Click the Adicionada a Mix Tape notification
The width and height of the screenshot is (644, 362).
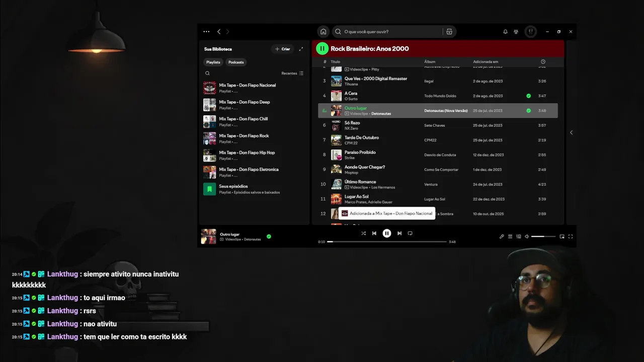point(387,213)
